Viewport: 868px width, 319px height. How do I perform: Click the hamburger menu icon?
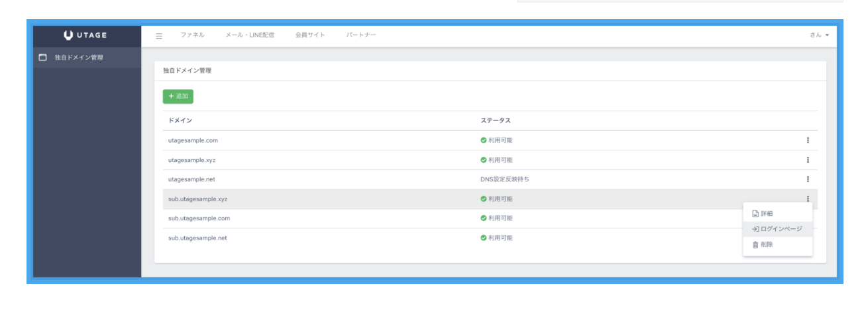(159, 36)
